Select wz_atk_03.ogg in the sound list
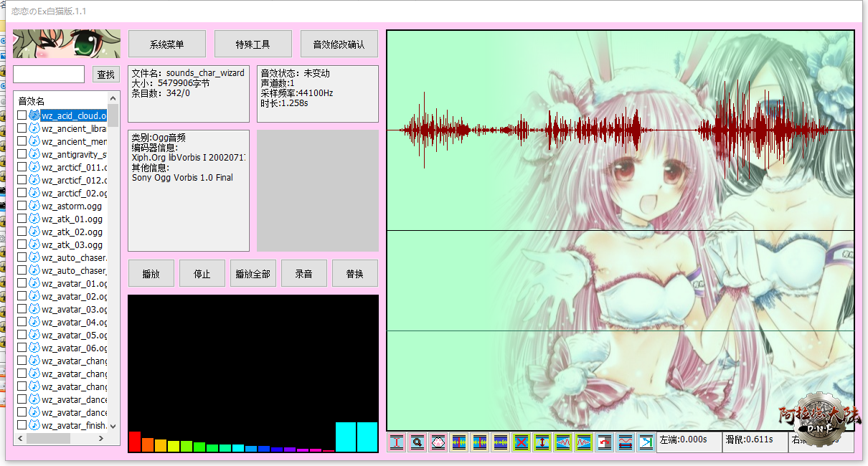 point(72,244)
